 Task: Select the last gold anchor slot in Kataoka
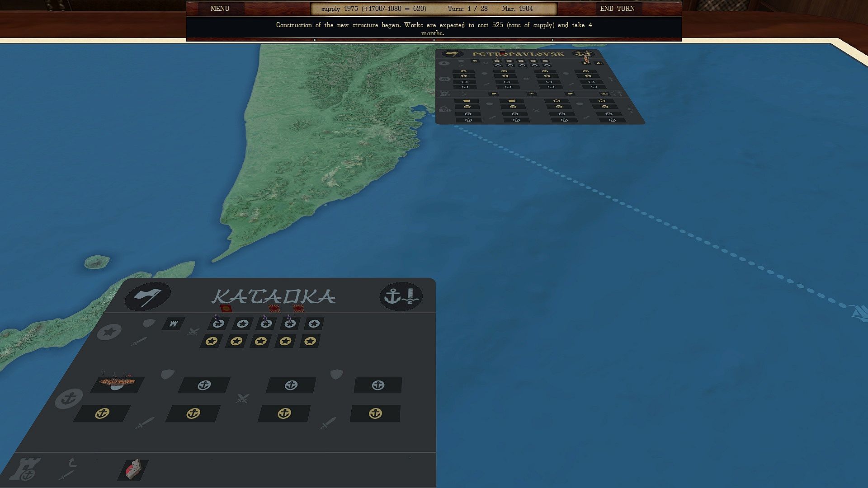[x=375, y=413]
